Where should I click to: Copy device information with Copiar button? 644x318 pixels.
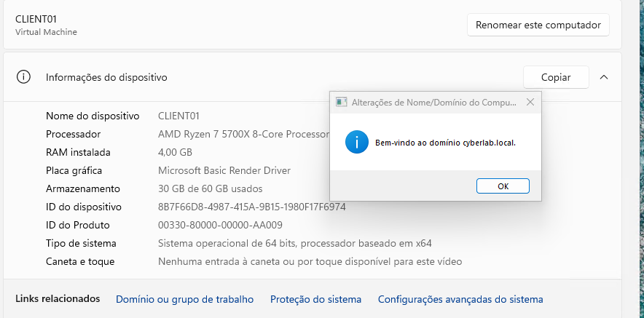click(556, 77)
